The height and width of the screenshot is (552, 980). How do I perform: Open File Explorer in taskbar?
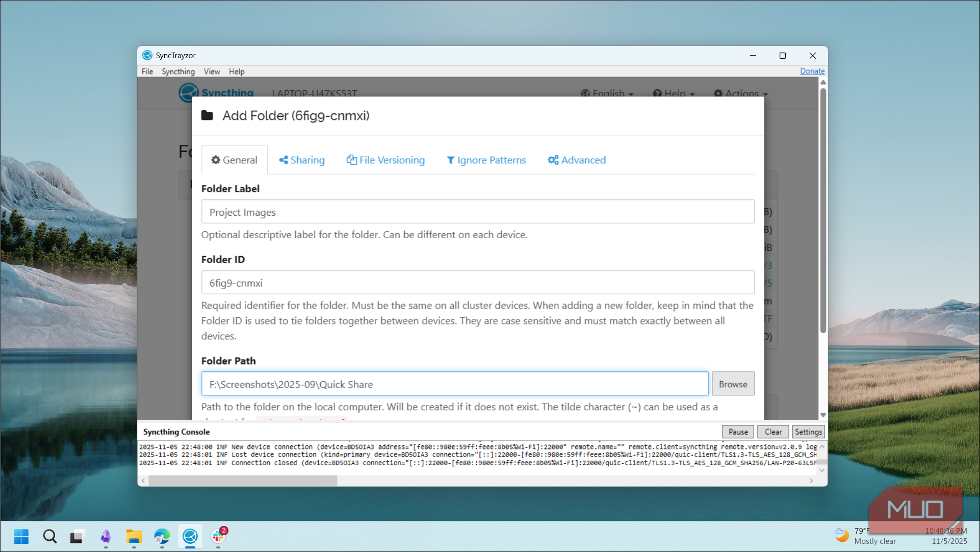134,536
